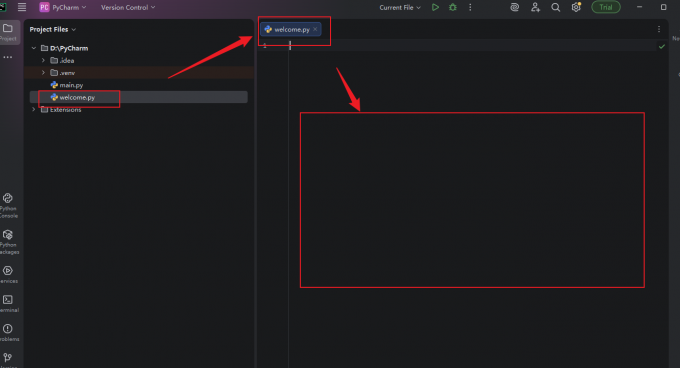
Task: Run the current file with green play icon
Action: coord(435,7)
